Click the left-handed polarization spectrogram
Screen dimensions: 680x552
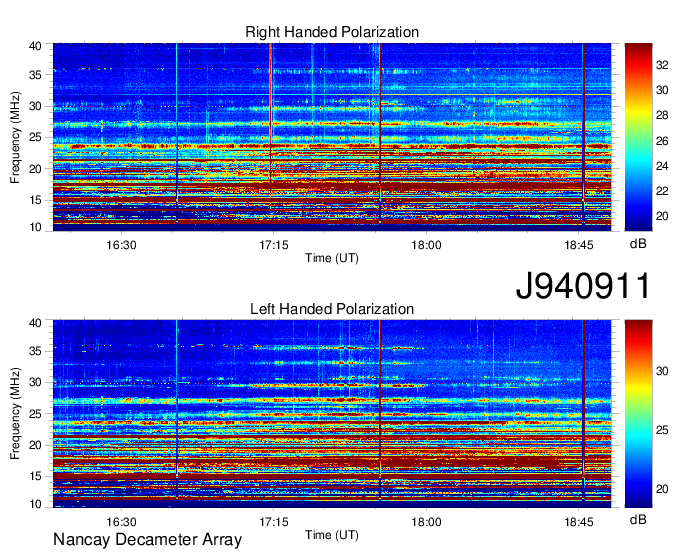point(332,414)
